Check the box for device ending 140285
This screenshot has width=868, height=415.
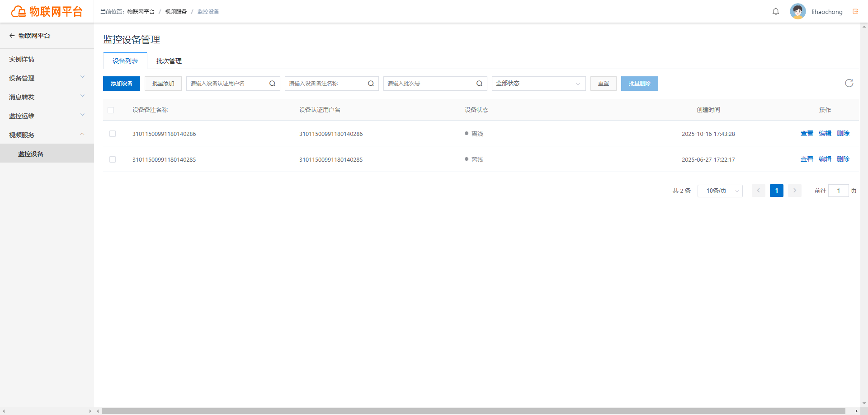(x=113, y=159)
